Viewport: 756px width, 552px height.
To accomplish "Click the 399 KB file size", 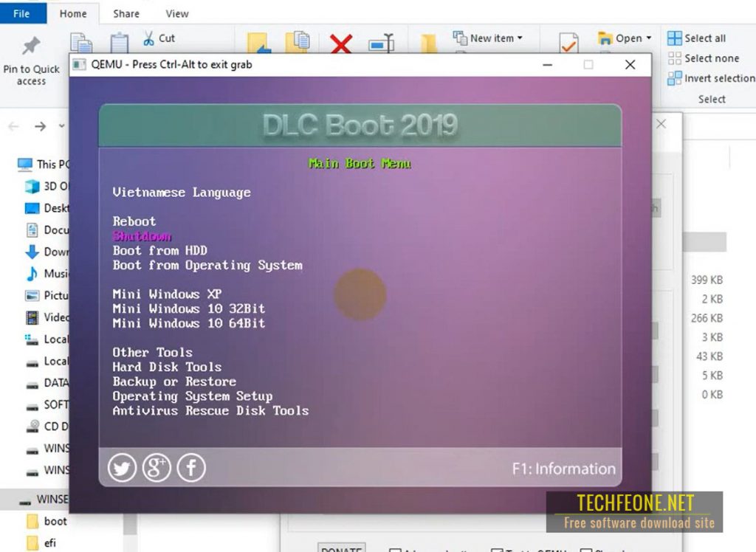I will tap(707, 280).
